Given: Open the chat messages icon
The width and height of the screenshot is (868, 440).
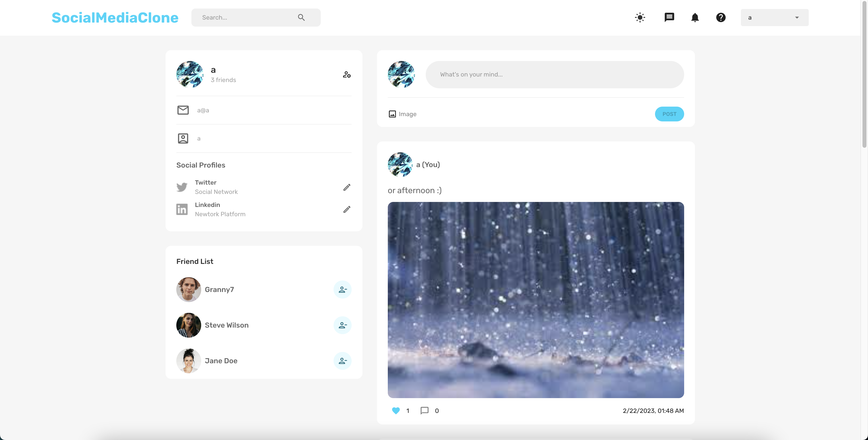Looking at the screenshot, I should (669, 17).
